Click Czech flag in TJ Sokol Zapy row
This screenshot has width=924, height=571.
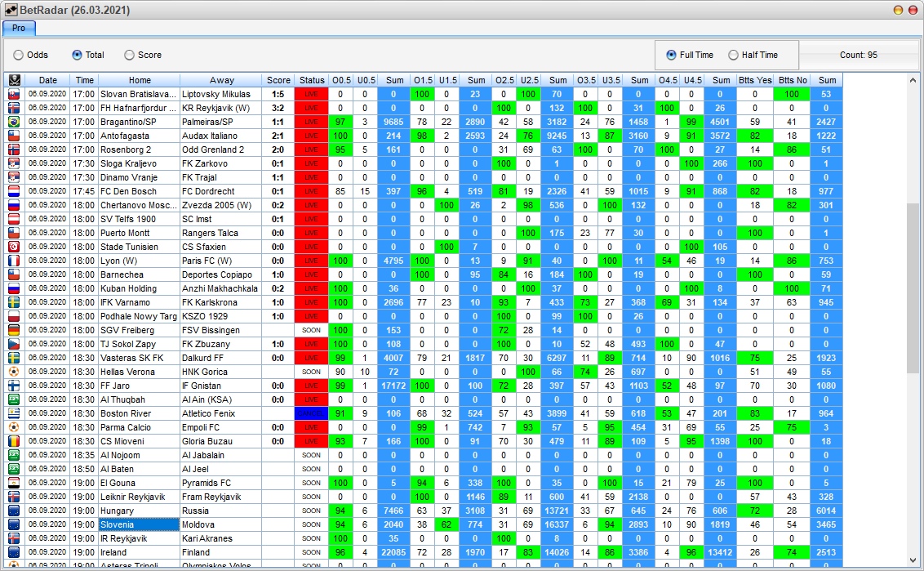(x=14, y=344)
